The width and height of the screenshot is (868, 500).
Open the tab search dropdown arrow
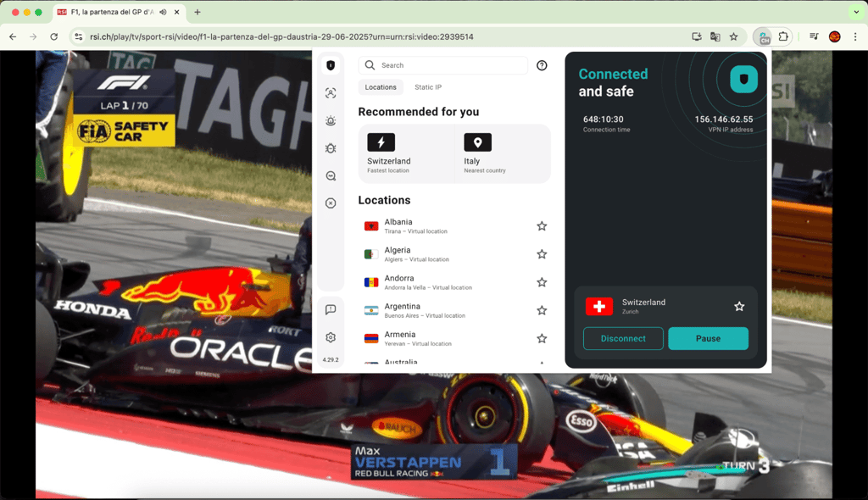(x=856, y=12)
